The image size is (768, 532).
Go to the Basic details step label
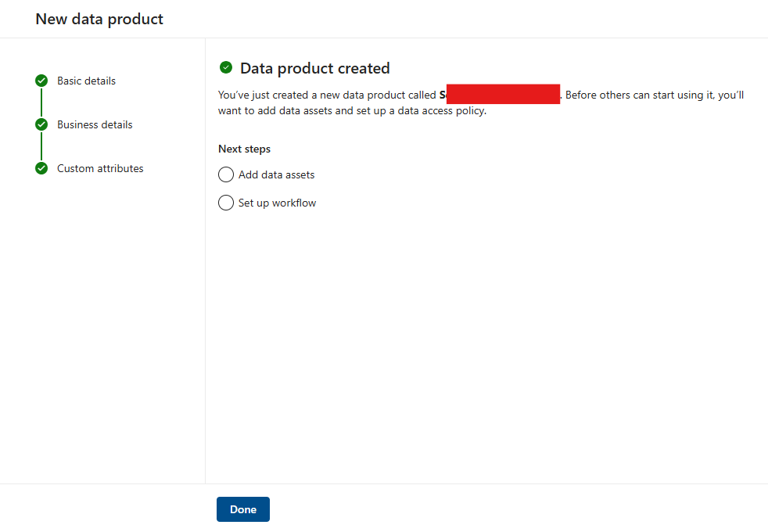click(x=86, y=81)
